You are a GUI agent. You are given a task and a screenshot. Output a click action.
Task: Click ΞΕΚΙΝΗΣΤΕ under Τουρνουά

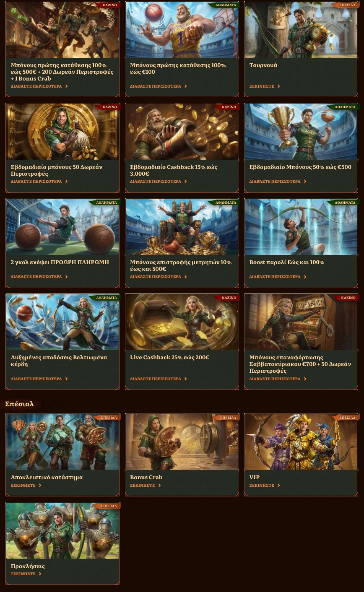(x=261, y=86)
